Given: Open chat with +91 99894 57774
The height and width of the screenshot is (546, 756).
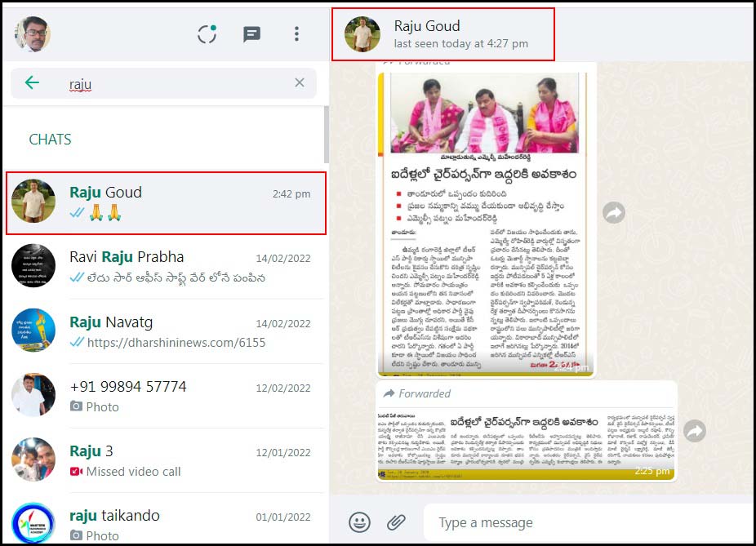Looking at the screenshot, I should [x=164, y=396].
